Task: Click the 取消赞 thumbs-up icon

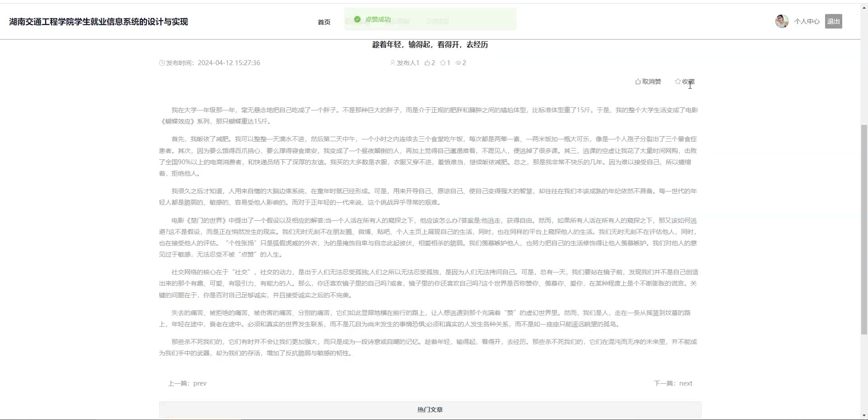Action: (637, 81)
